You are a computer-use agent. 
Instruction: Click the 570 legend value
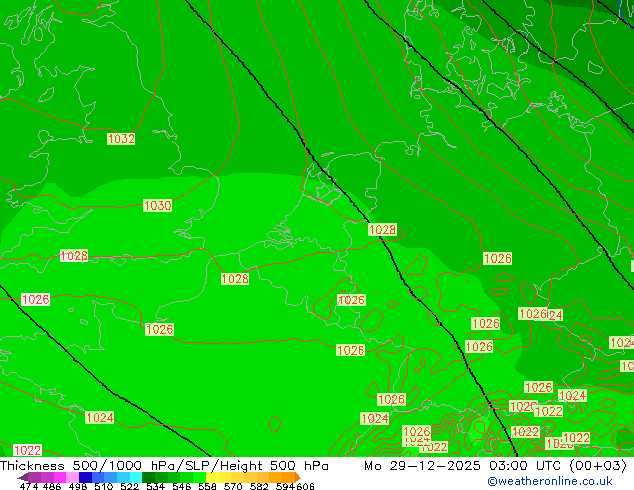pyautogui.click(x=233, y=486)
